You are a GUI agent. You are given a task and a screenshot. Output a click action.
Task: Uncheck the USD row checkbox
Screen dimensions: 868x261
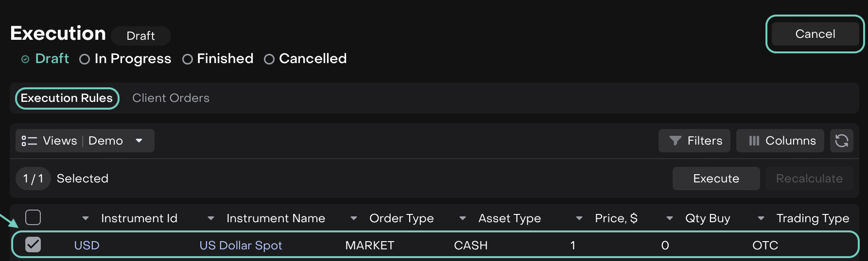tap(33, 245)
